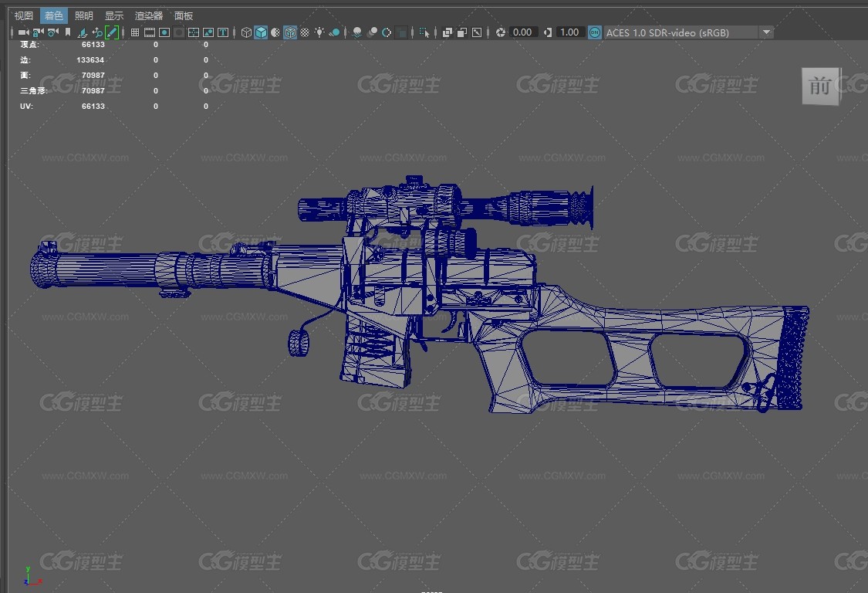Image resolution: width=868 pixels, height=593 pixels.
Task: Click the gamma value field 1.00
Action: pyautogui.click(x=569, y=32)
